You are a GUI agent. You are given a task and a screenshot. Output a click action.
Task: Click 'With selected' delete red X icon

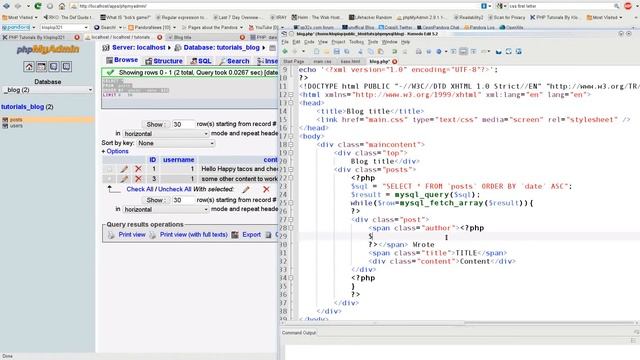click(266, 189)
